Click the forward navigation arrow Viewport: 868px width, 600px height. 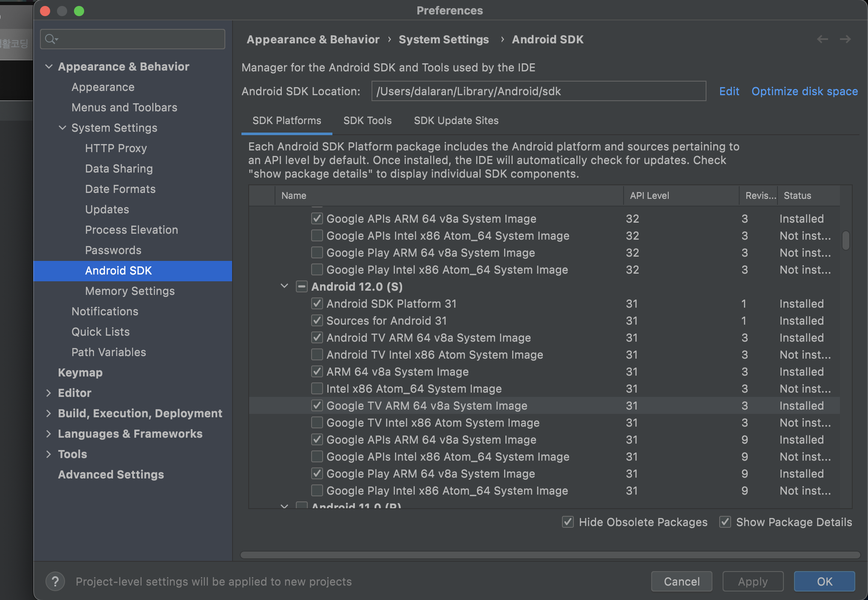pyautogui.click(x=845, y=39)
